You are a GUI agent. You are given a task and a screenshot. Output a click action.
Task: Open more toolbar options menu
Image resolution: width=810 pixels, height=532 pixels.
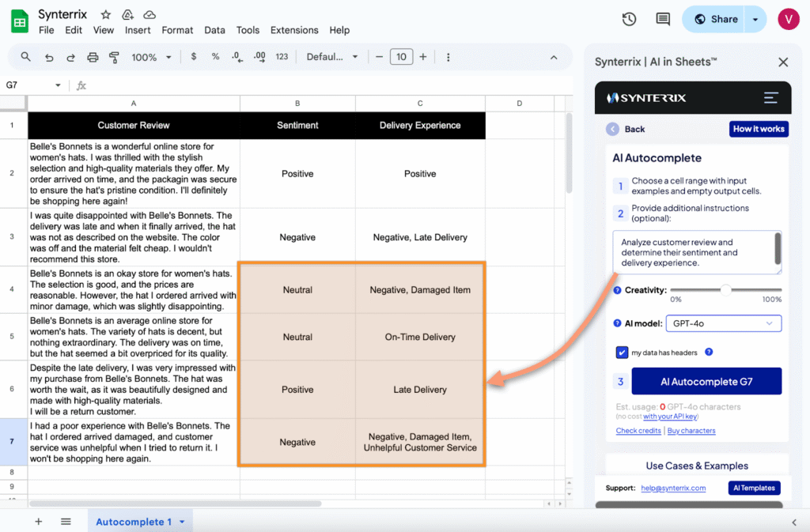448,57
